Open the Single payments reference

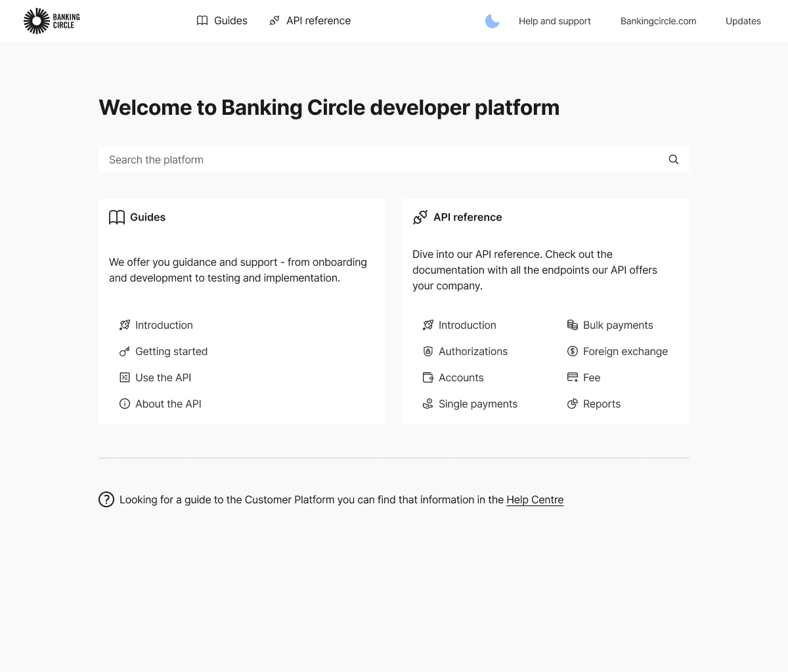(x=478, y=404)
